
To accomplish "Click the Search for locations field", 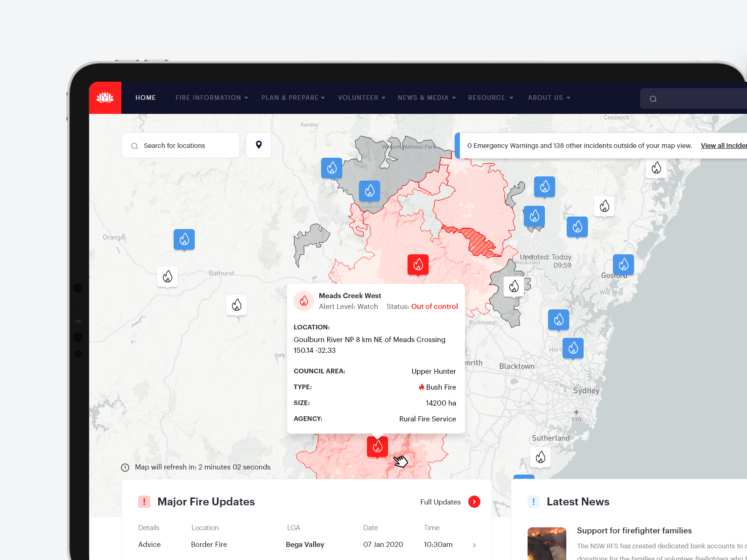I will tap(181, 145).
